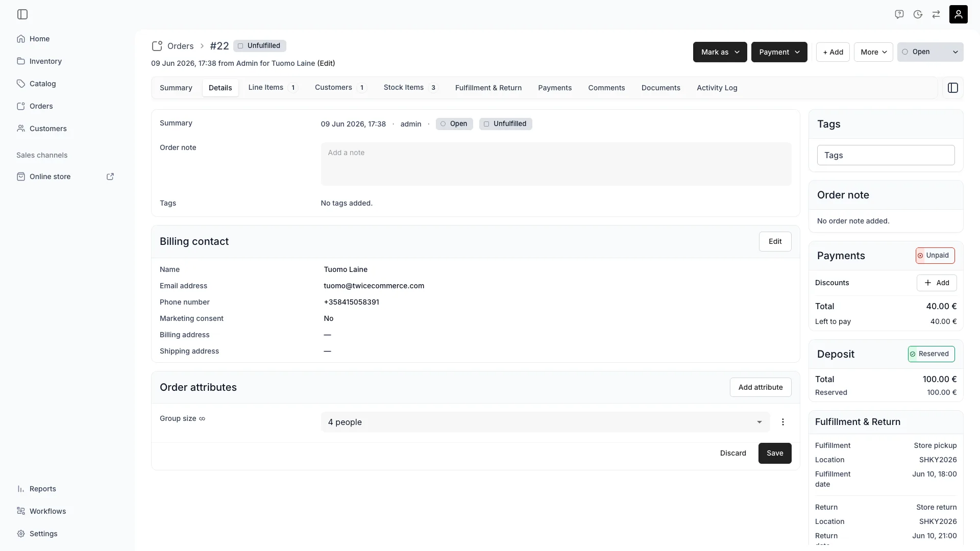Image resolution: width=980 pixels, height=551 pixels.
Task: Open Online store sales channel
Action: pyautogui.click(x=50, y=177)
